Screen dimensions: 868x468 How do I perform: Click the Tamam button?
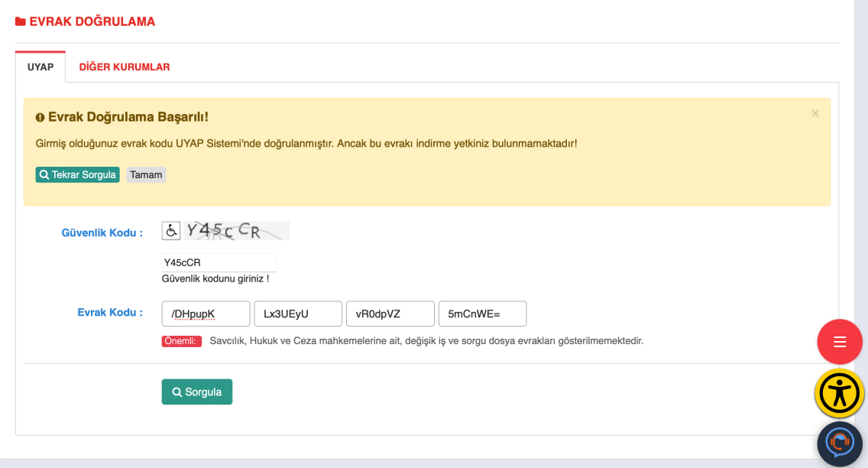pyautogui.click(x=146, y=175)
